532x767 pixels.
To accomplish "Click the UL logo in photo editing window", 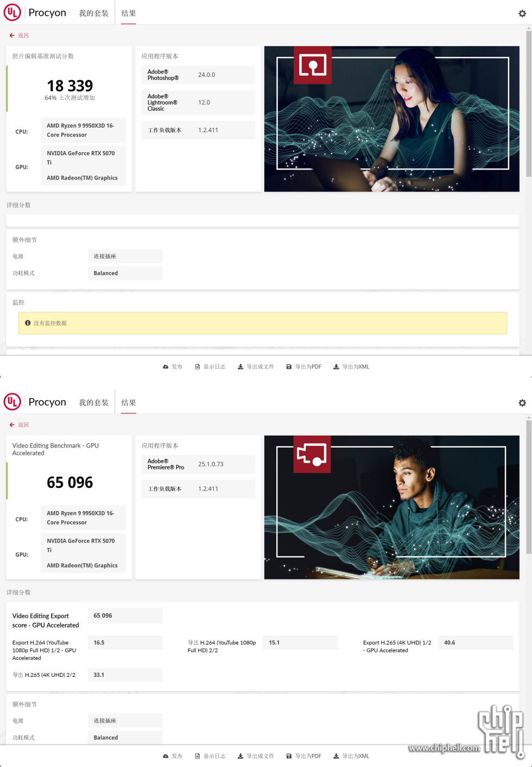I will click(x=12, y=12).
